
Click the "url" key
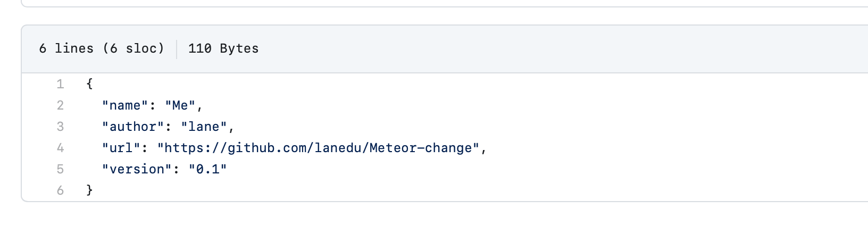pyautogui.click(x=121, y=148)
